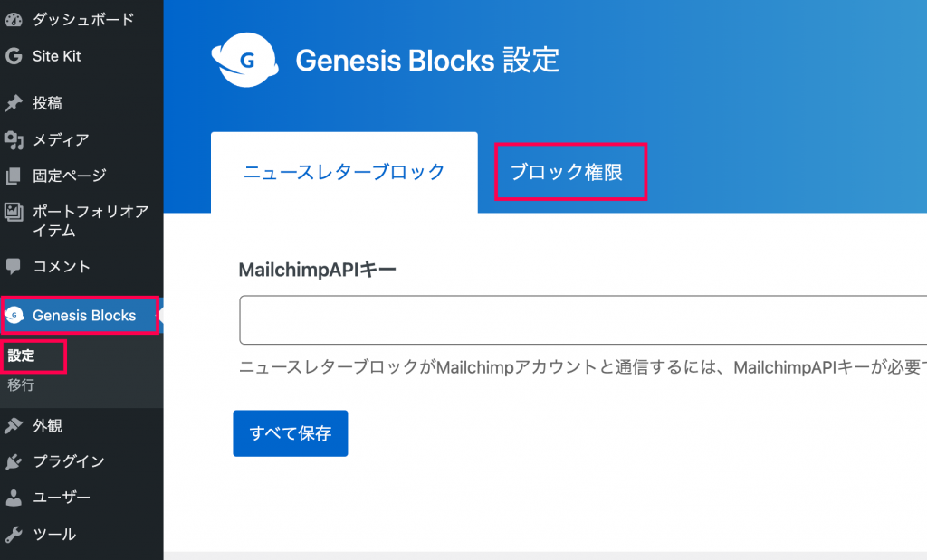Focus the MailchimpAPIキー input field
927x560 pixels.
(x=583, y=319)
